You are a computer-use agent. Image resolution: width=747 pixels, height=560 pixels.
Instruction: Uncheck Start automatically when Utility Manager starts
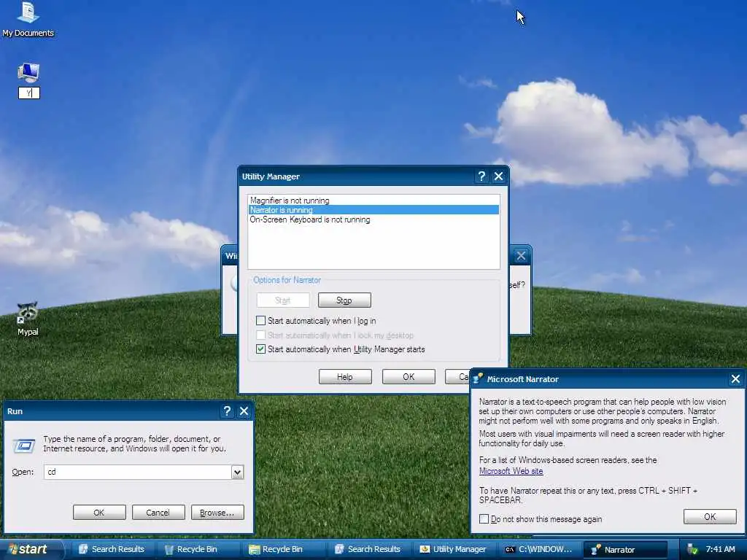click(260, 349)
